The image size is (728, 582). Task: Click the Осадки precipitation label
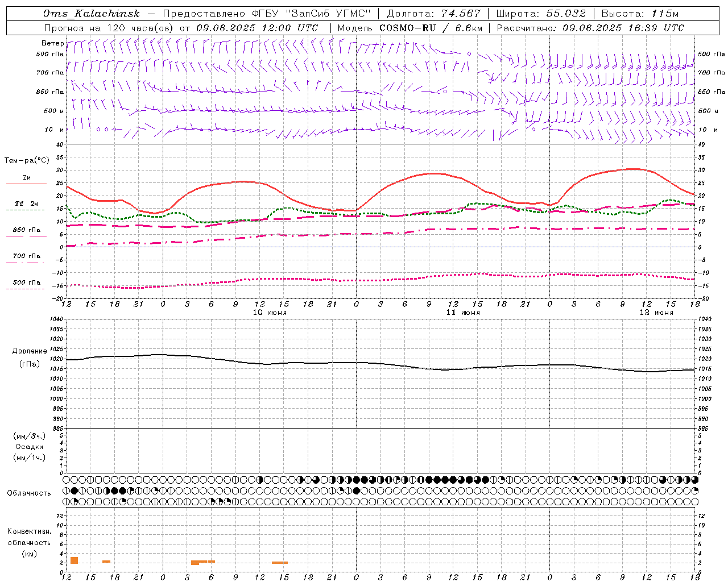coord(29,447)
